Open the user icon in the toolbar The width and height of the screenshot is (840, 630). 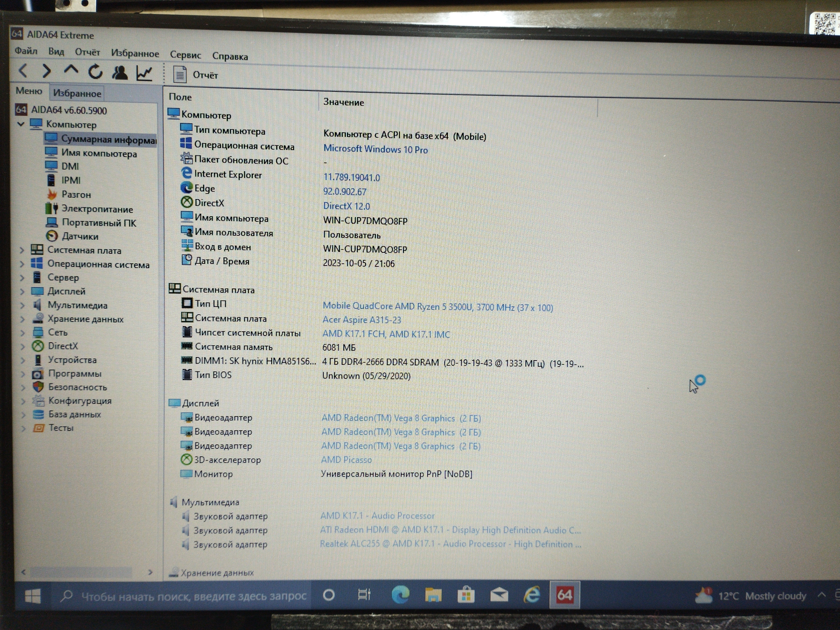119,73
